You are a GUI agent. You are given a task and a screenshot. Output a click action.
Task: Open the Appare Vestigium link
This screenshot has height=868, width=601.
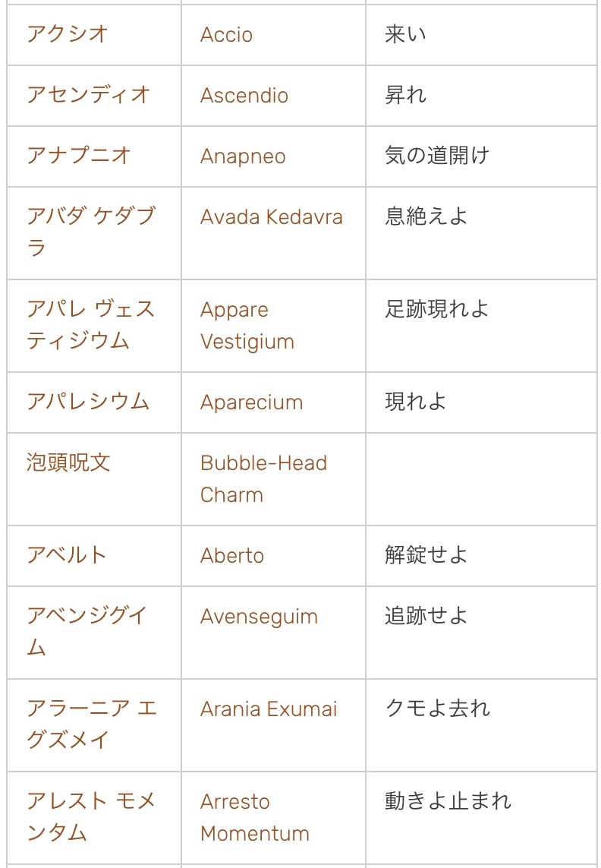(234, 310)
